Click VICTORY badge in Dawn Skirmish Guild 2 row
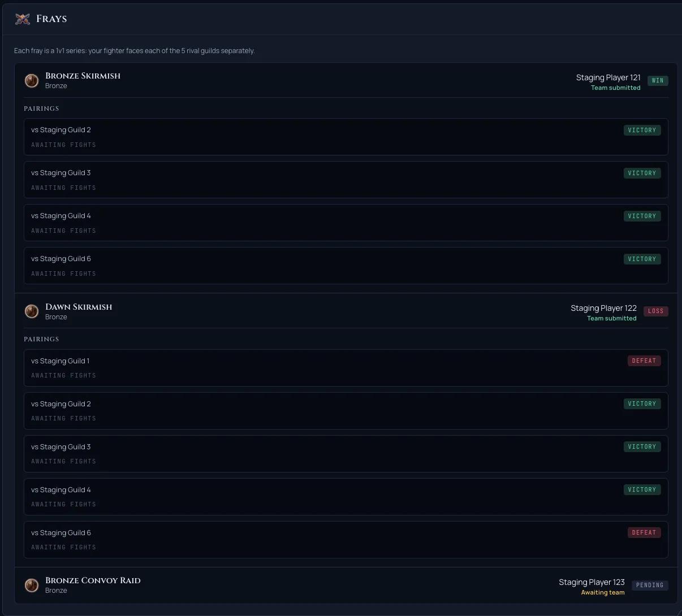 click(642, 404)
